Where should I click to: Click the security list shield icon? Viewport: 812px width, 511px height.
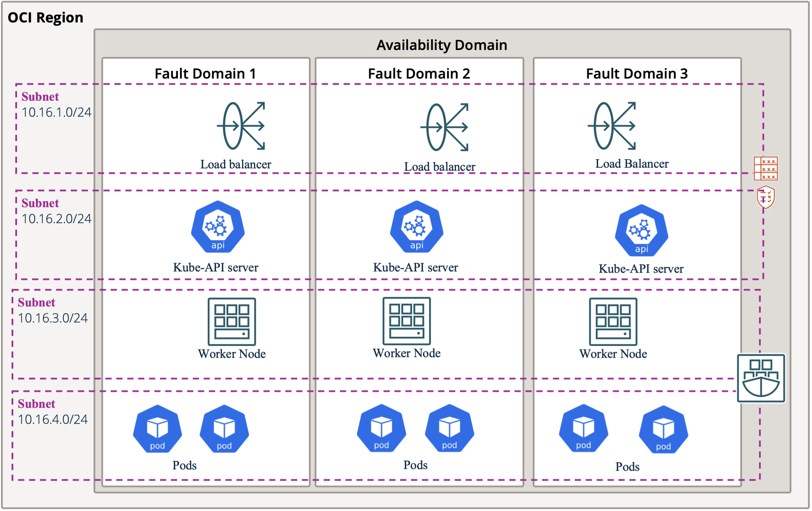pos(765,197)
